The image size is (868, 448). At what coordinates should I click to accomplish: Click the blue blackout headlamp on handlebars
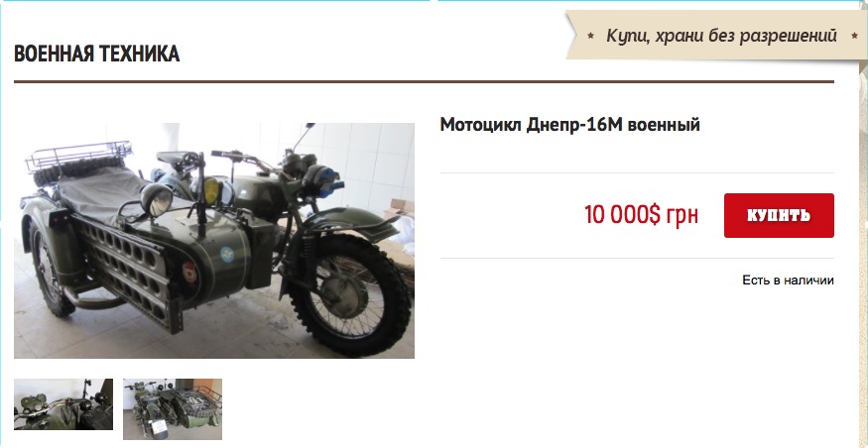[x=322, y=178]
